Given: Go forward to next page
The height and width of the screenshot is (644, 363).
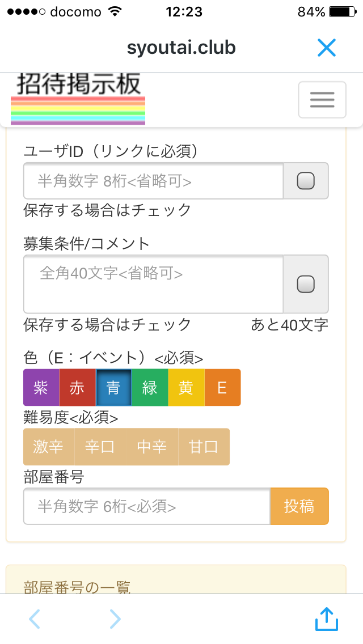Looking at the screenshot, I should coord(115,619).
